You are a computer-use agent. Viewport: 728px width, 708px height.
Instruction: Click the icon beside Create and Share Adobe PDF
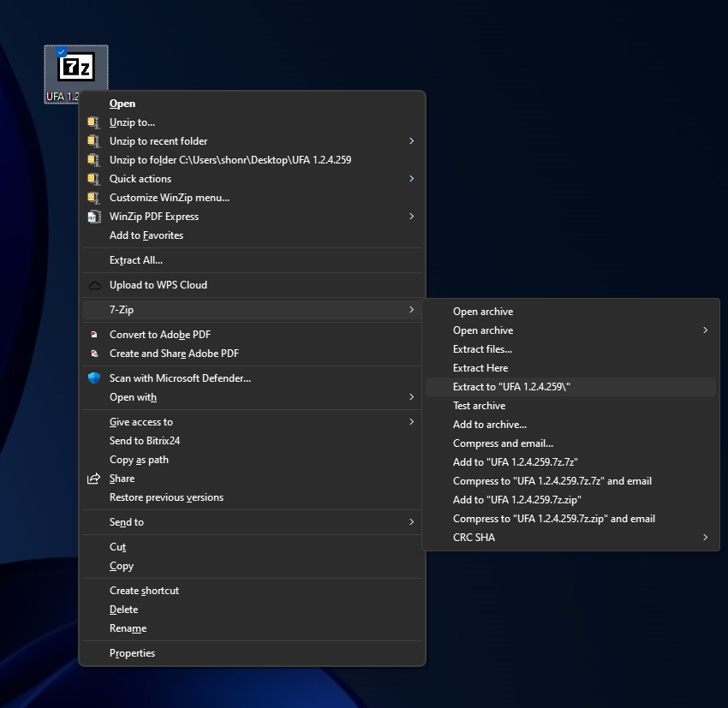94,354
